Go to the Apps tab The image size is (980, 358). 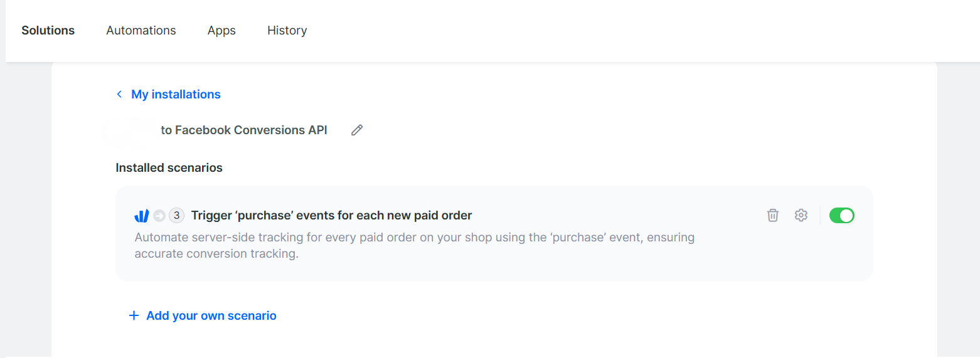coord(221,30)
